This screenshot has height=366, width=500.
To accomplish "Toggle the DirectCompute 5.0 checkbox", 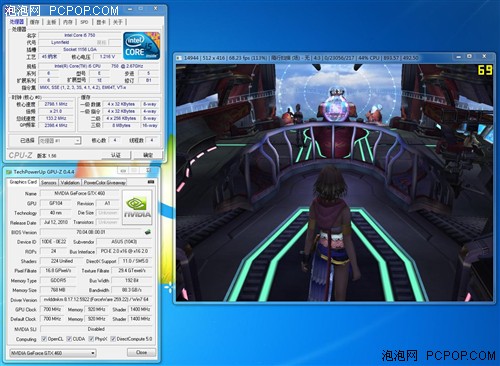I will 113,339.
